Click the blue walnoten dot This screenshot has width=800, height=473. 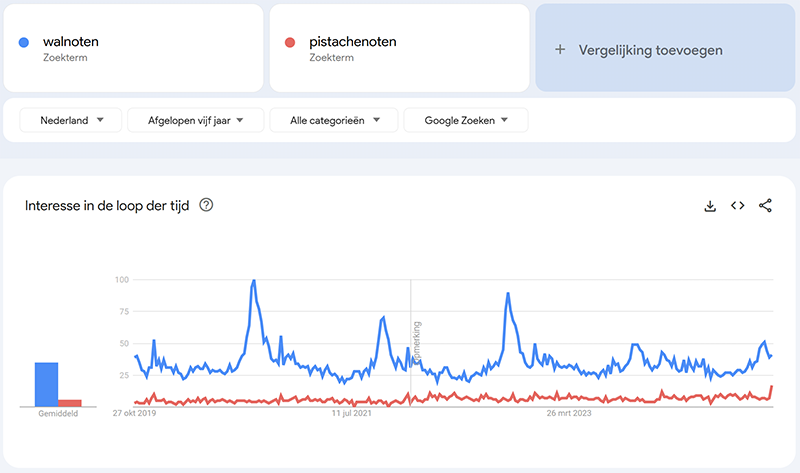tap(24, 42)
